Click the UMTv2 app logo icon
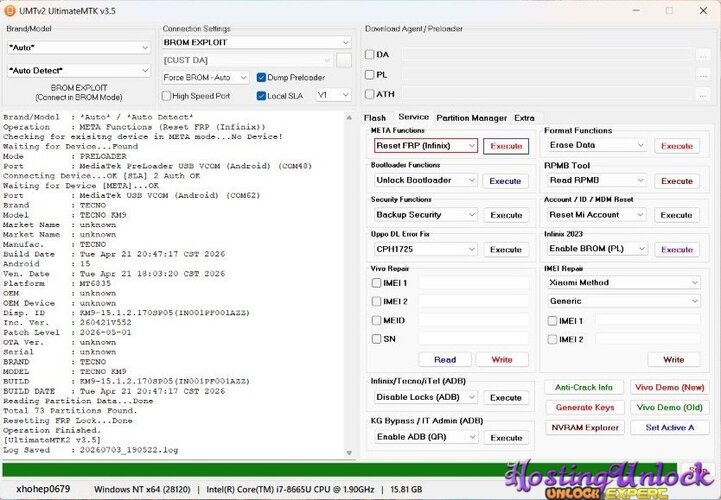Screen dimensions: 721x500 (10, 11)
